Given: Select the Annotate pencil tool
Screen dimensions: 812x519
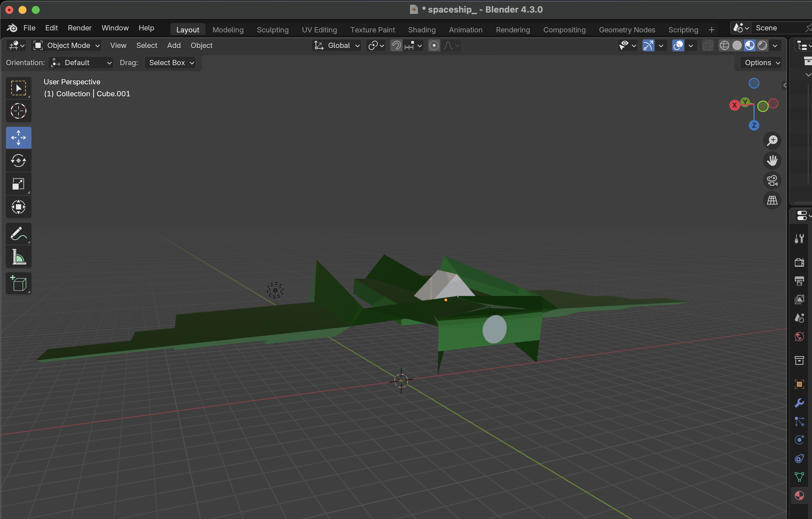Looking at the screenshot, I should coord(19,234).
